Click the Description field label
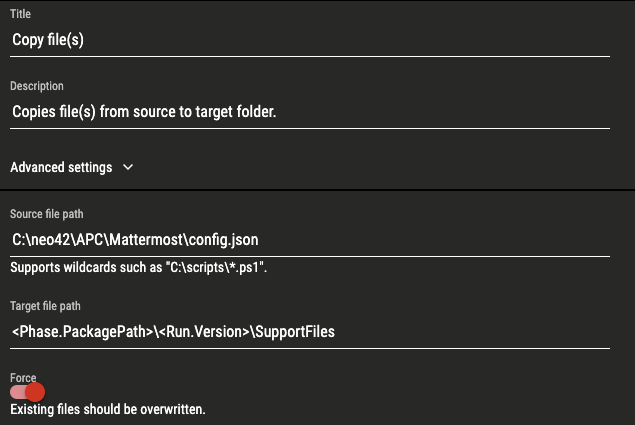This screenshot has width=635, height=425. pyautogui.click(x=37, y=86)
